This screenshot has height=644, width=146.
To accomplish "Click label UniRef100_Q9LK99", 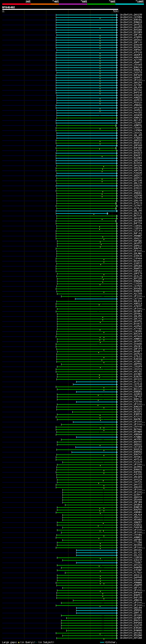I will tap(131, 87).
